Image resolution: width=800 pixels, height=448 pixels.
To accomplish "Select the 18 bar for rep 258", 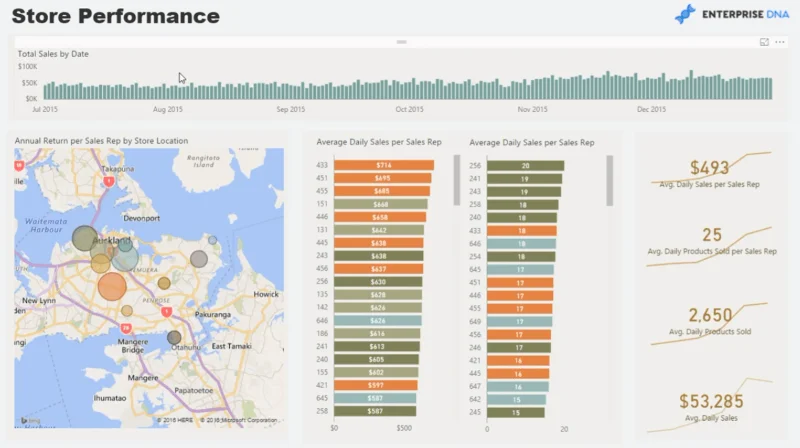I will (522, 205).
